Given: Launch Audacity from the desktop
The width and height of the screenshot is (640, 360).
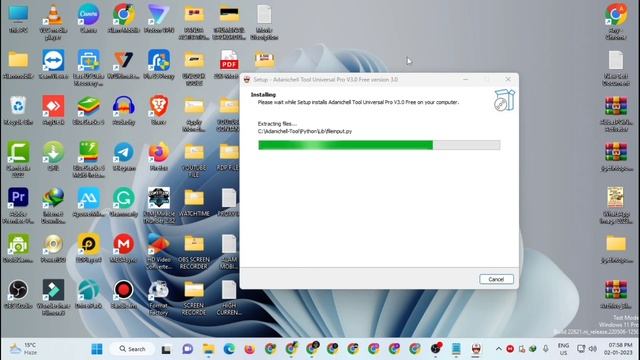Looking at the screenshot, I should click(124, 110).
